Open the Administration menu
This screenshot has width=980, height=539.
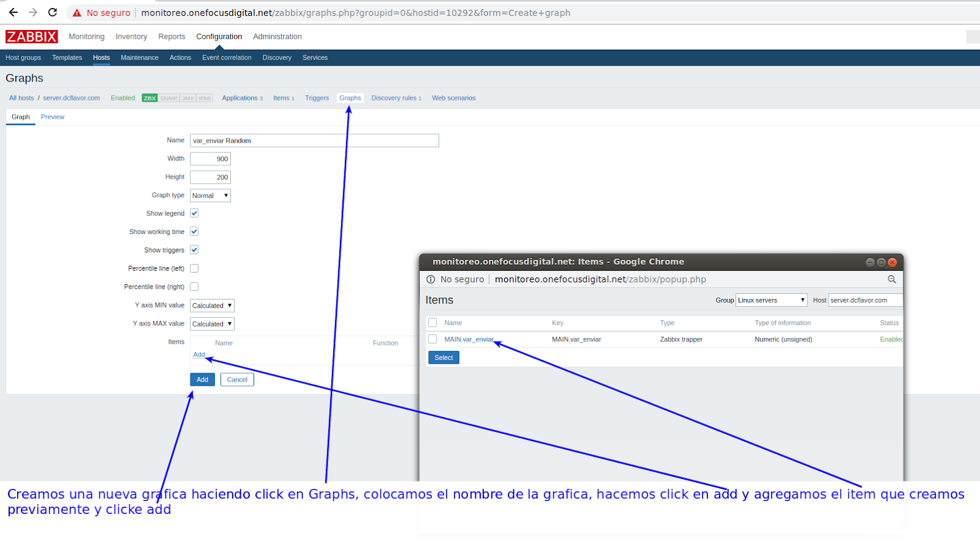[x=277, y=37]
